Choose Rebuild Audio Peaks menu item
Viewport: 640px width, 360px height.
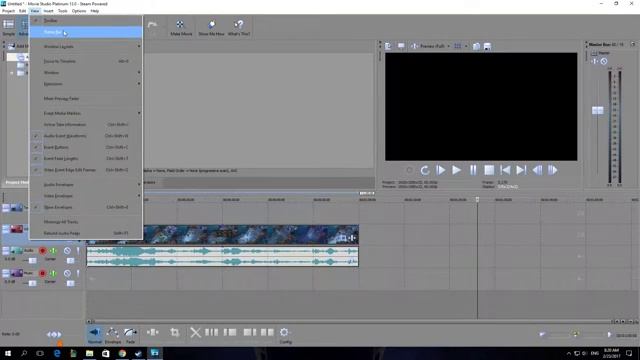87,233
